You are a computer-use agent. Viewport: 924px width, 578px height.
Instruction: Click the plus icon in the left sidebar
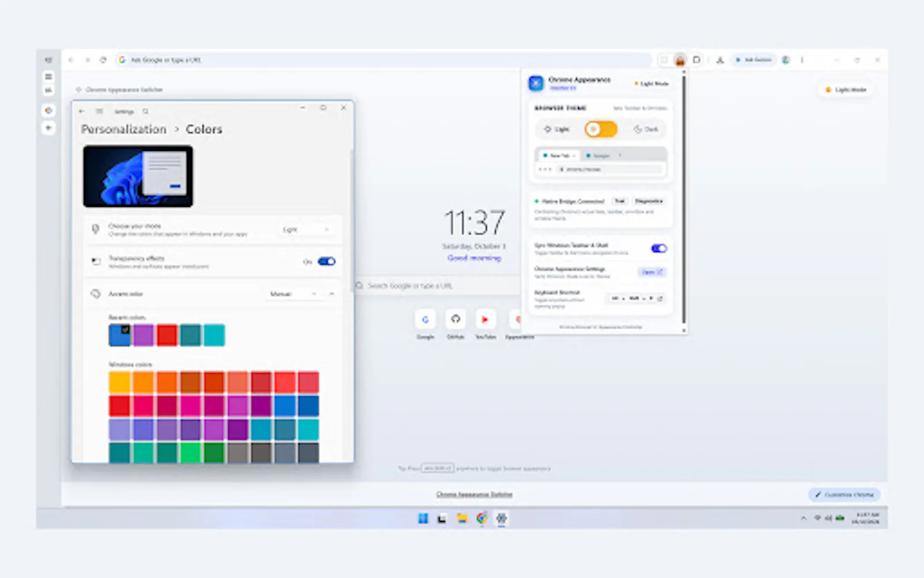pos(49,128)
